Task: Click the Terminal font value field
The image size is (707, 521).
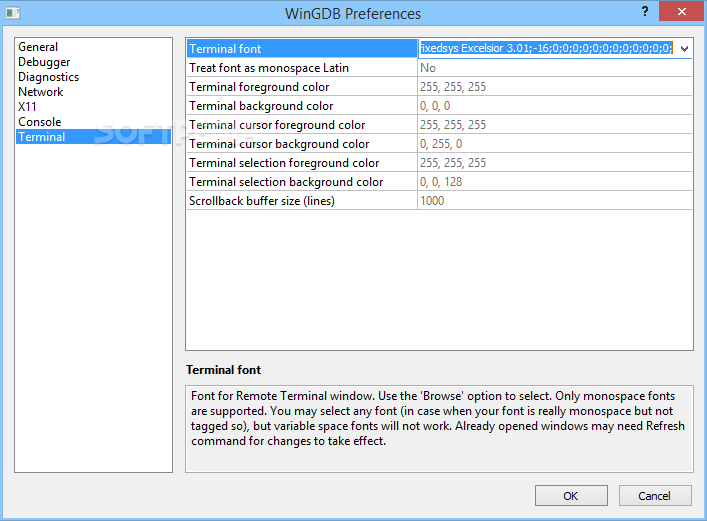Action: click(x=546, y=48)
